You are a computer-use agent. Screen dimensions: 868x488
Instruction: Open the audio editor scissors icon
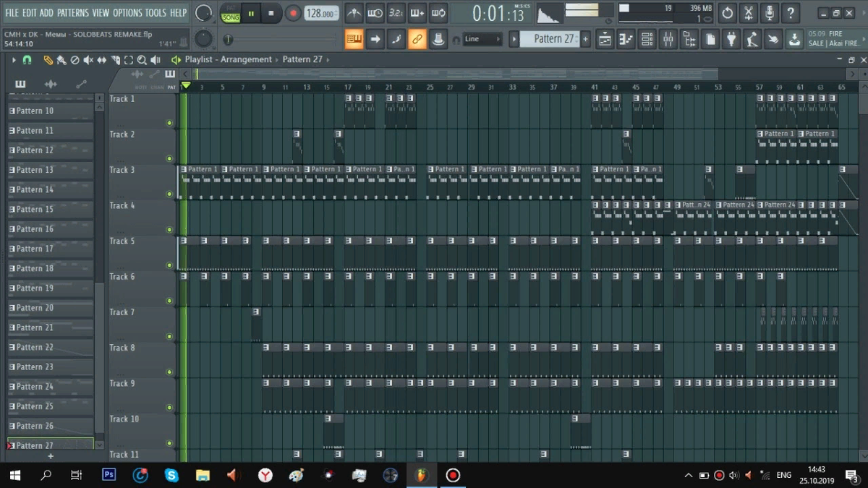749,13
